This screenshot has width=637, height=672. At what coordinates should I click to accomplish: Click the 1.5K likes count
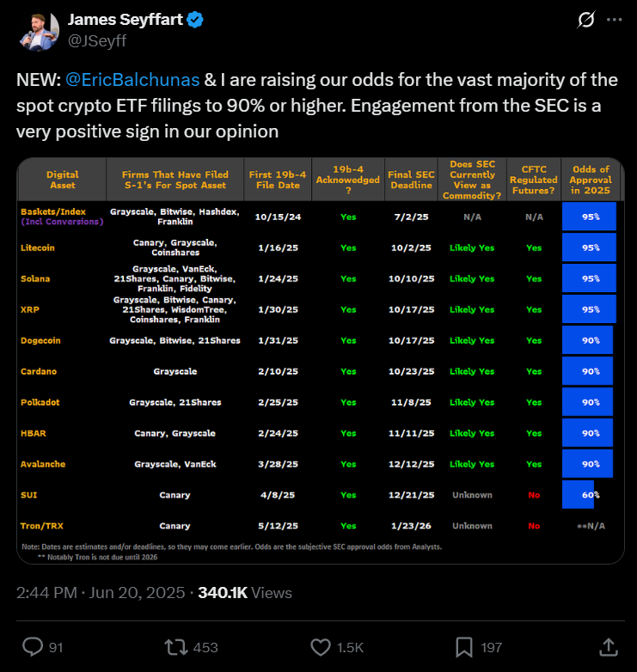[349, 647]
